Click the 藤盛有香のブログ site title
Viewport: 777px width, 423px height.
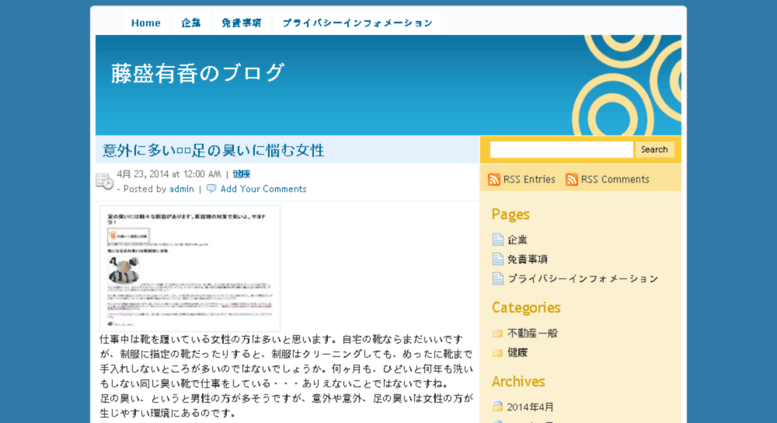[198, 73]
